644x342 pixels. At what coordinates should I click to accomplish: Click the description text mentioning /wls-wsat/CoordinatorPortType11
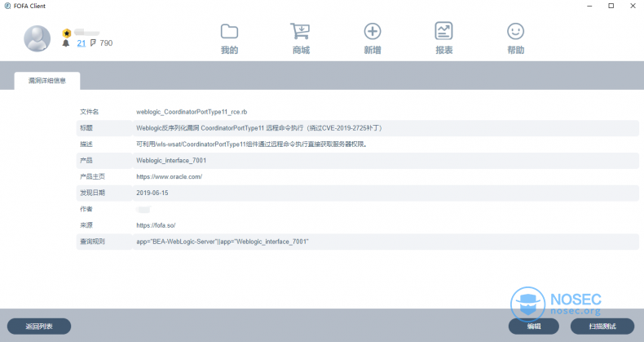pos(251,144)
